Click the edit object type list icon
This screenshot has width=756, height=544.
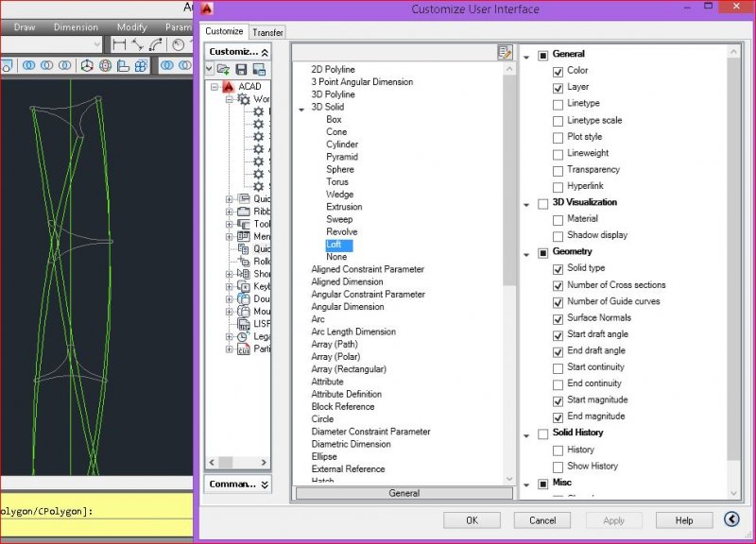(x=505, y=52)
